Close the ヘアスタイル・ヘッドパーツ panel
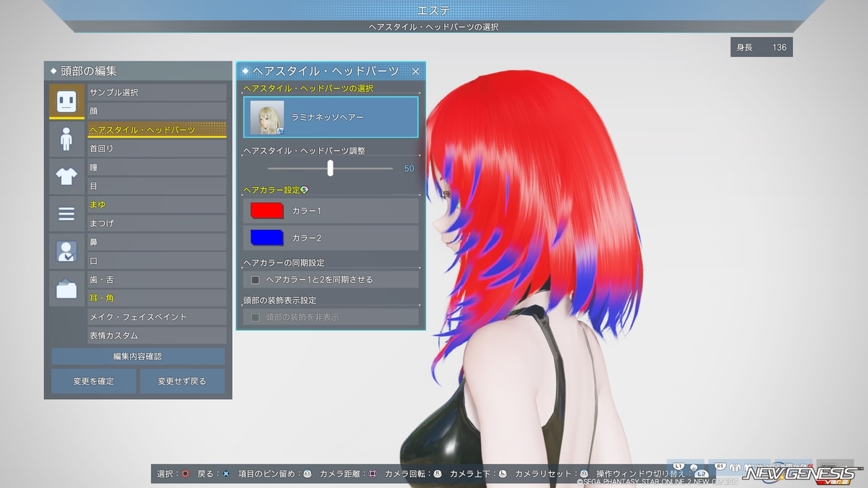The height and width of the screenshot is (488, 868). click(x=415, y=71)
